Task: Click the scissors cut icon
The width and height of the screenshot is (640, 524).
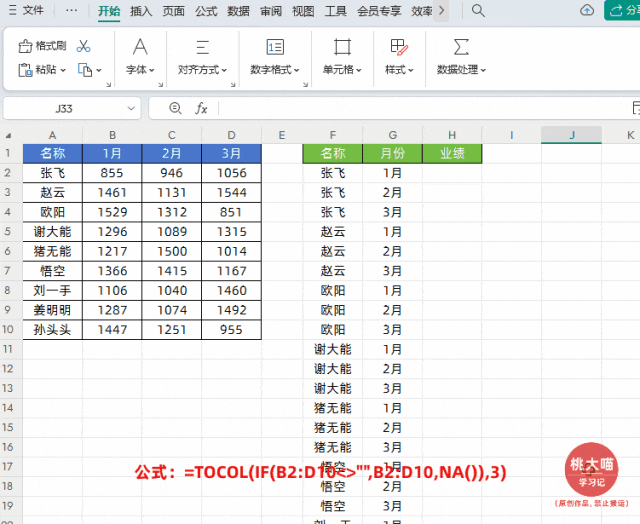Action: point(83,46)
